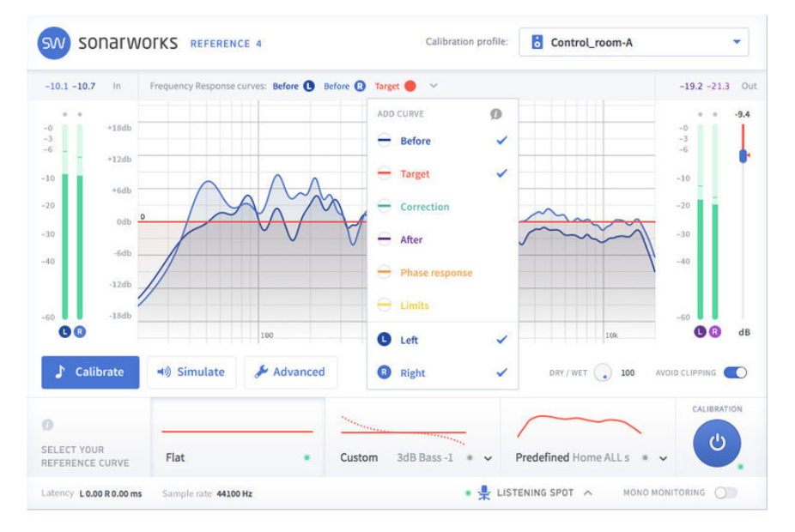Toggle the Right channel entry
This screenshot has width=795, height=532.
click(x=443, y=373)
